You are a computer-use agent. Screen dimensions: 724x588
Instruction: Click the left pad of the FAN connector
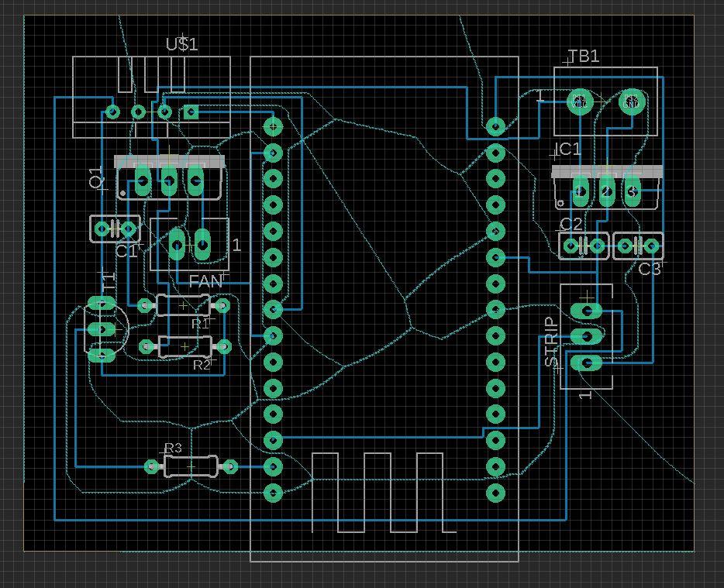177,244
